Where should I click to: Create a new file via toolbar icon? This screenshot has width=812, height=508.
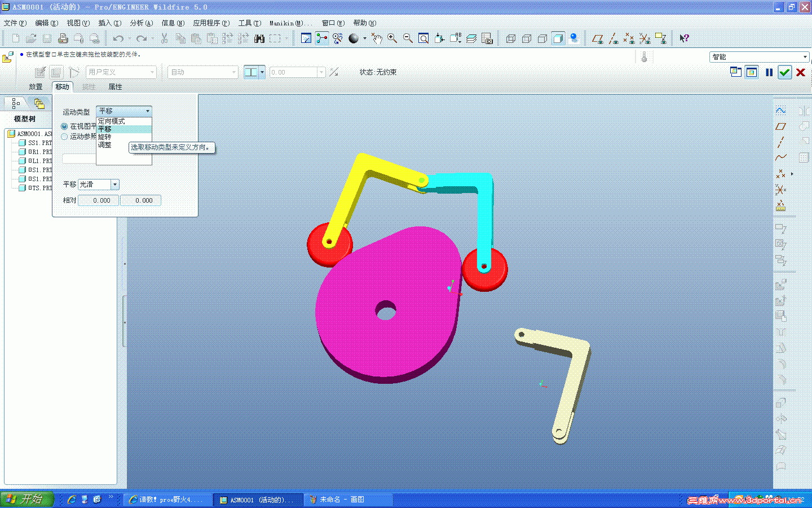point(16,38)
